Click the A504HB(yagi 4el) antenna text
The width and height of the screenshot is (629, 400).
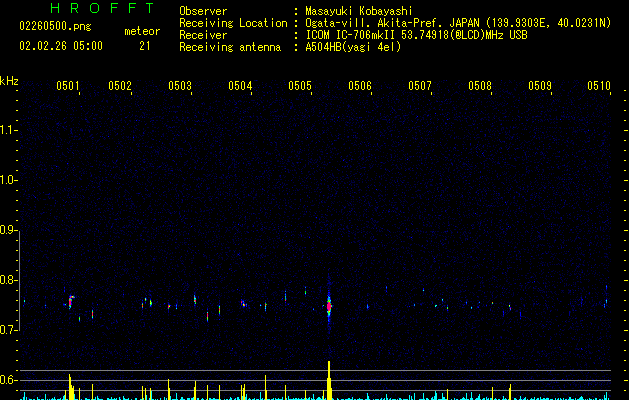tap(353, 47)
